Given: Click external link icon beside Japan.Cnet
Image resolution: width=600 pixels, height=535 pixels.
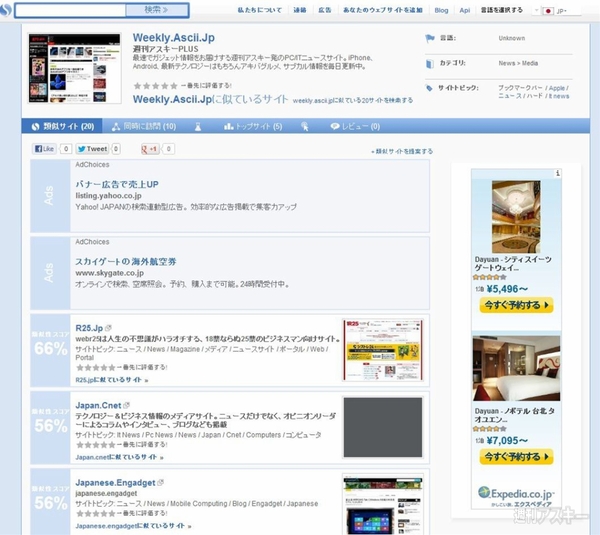Looking at the screenshot, I should point(127,405).
